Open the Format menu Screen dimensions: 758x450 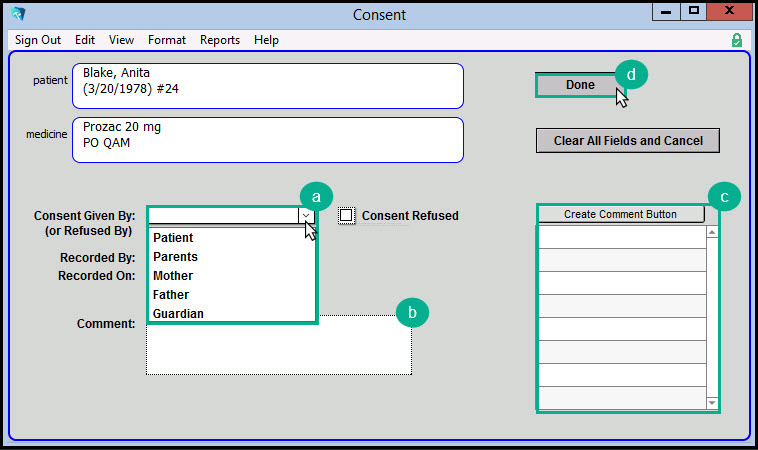coord(167,40)
